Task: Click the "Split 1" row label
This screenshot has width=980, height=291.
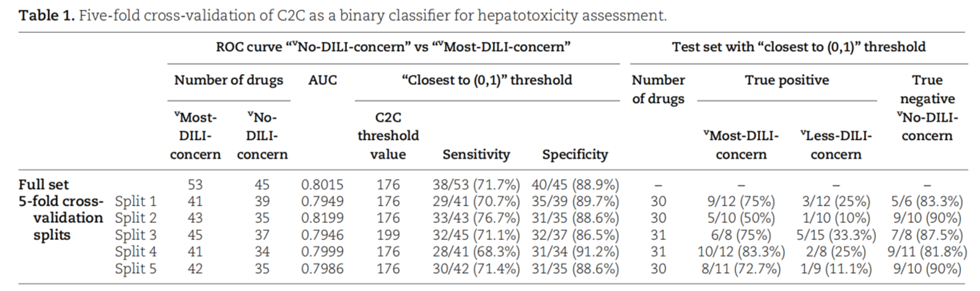Action: point(136,201)
